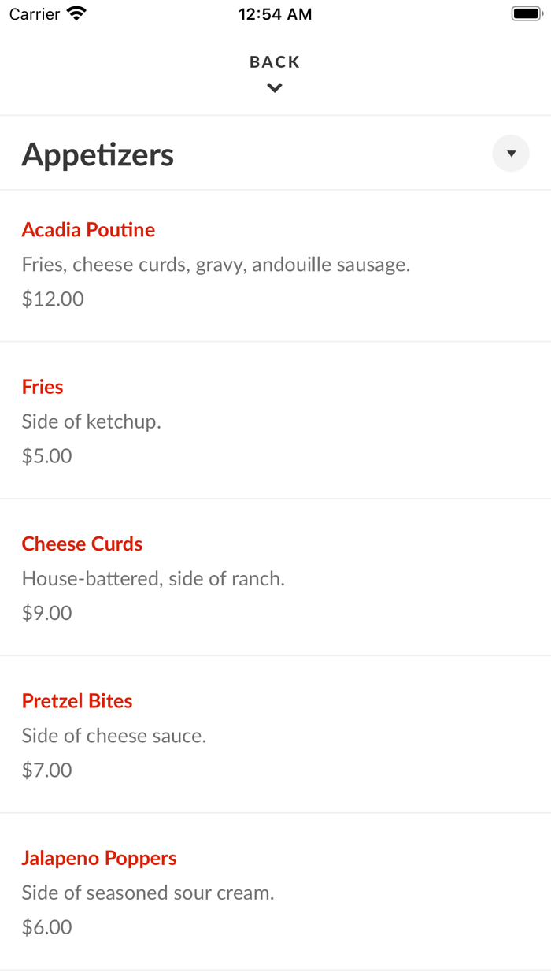Tap the circular collapse button beside Appetizers
The image size is (551, 980).
(x=510, y=154)
